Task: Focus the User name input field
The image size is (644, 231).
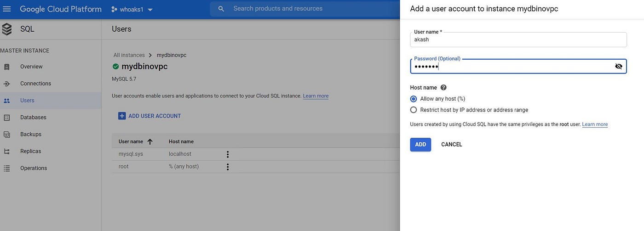Action: coord(518,39)
